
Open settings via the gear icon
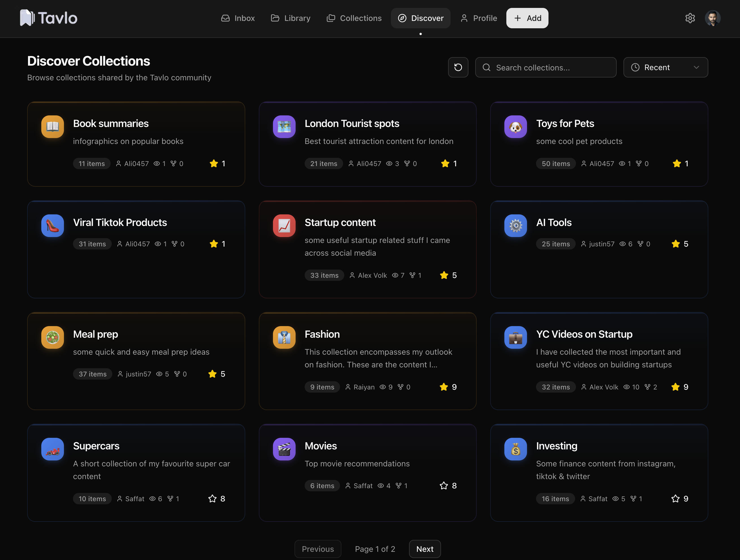(690, 18)
